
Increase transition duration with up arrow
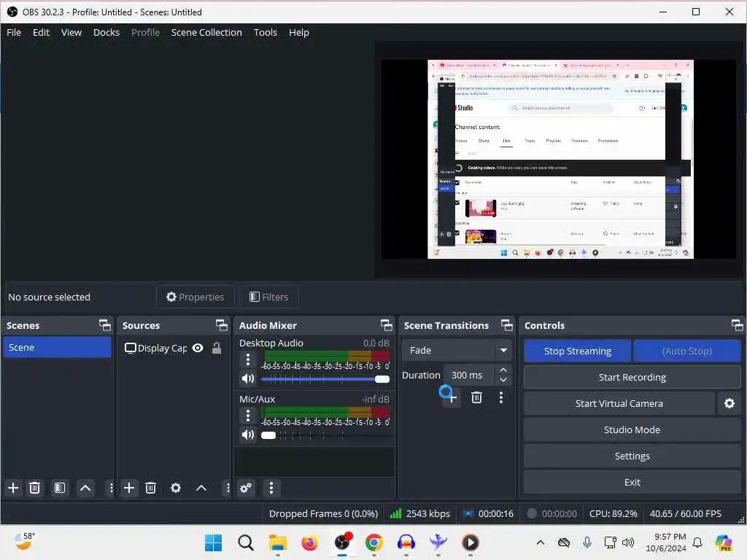coord(503,370)
